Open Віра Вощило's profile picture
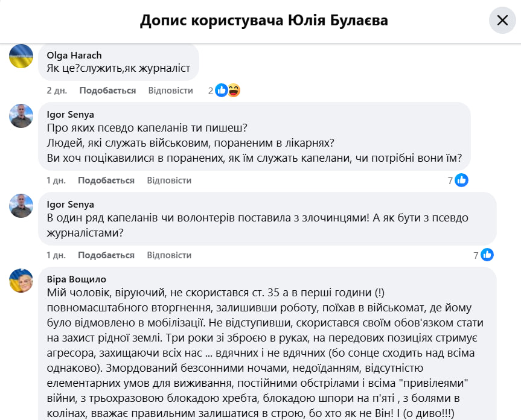 click(x=21, y=280)
